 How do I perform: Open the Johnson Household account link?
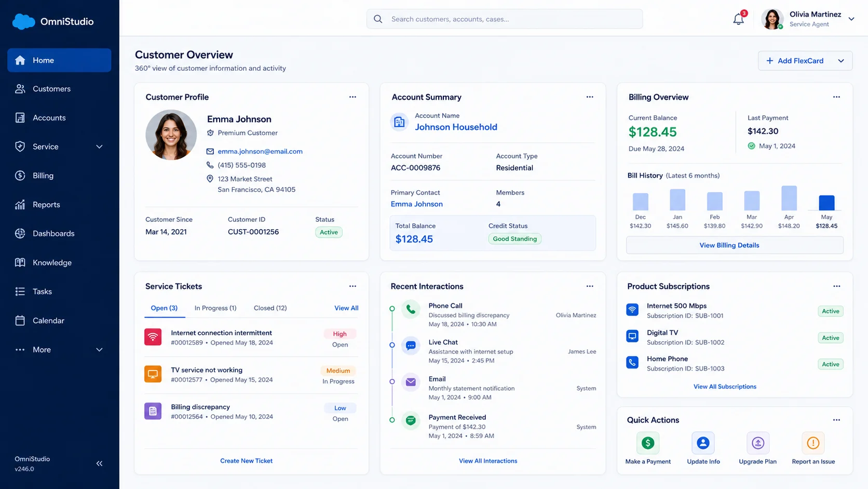456,127
